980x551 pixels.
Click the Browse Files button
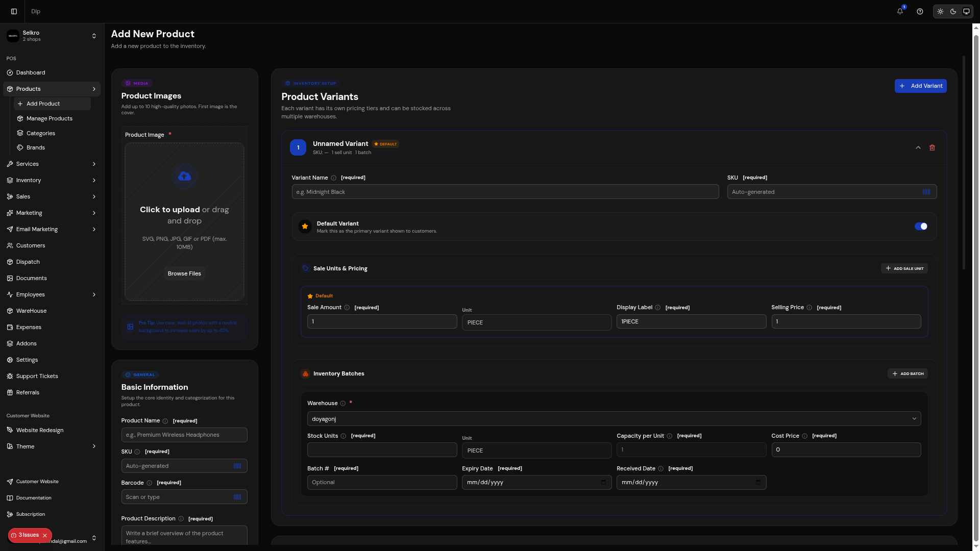(x=184, y=273)
